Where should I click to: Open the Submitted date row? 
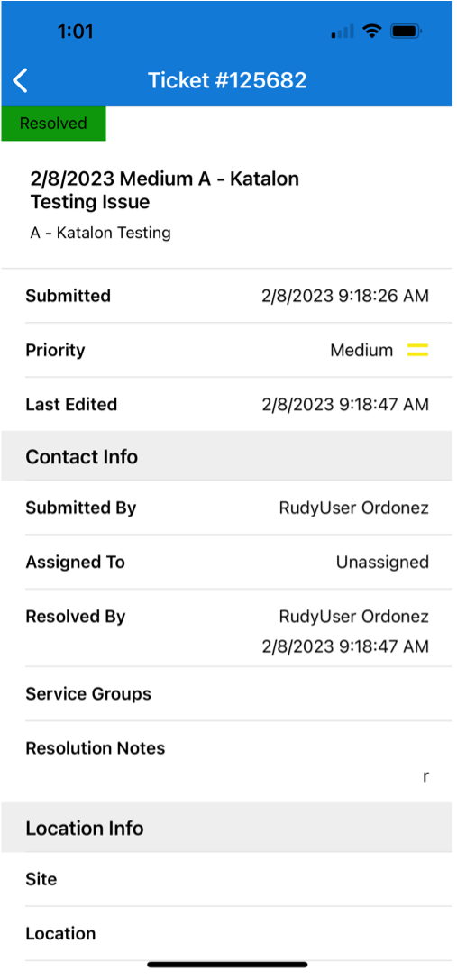(x=227, y=296)
